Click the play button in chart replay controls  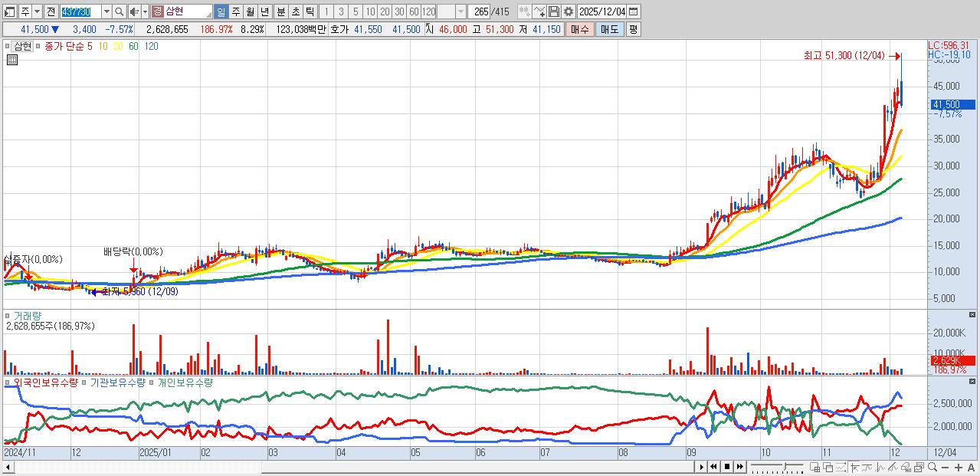701,467
